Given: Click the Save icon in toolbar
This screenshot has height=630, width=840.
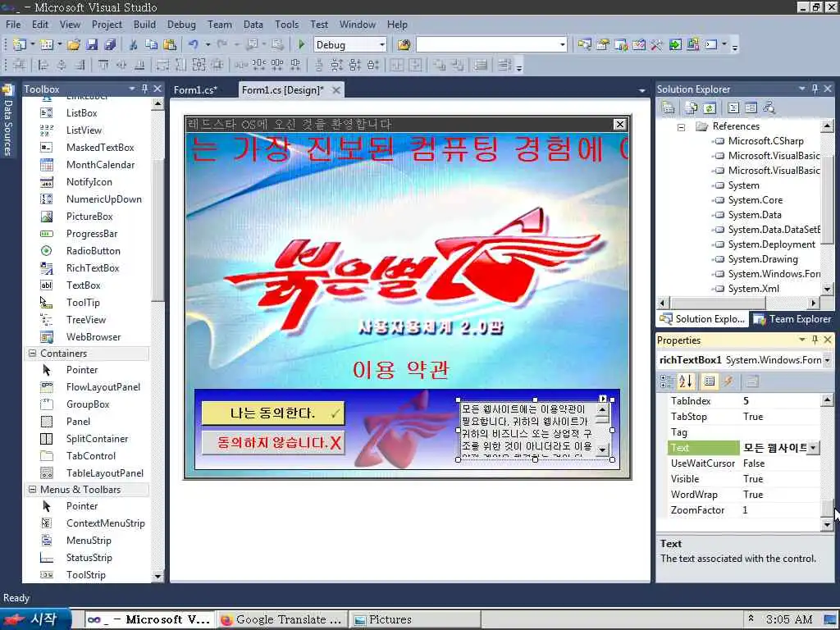Looking at the screenshot, I should tap(92, 44).
